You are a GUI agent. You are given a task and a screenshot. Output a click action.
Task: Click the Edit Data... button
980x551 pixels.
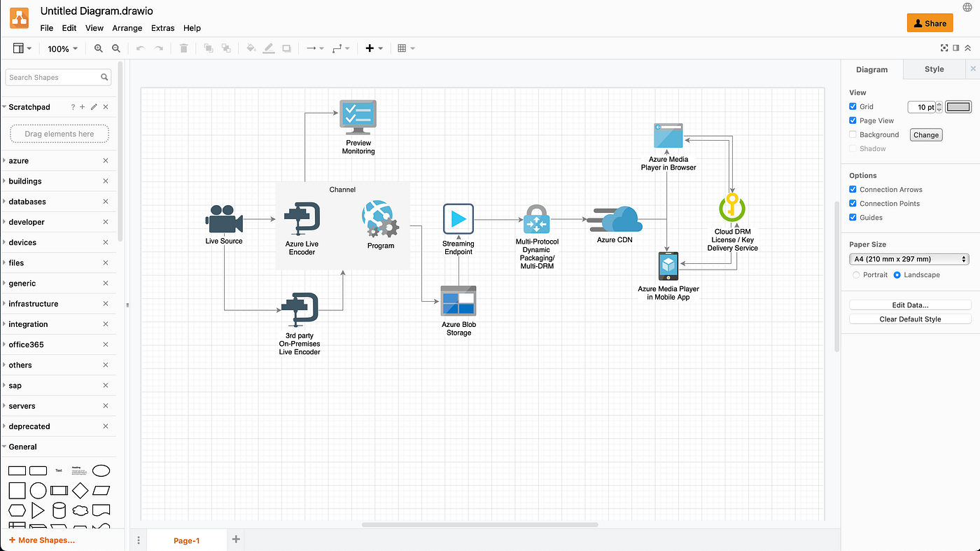click(909, 305)
